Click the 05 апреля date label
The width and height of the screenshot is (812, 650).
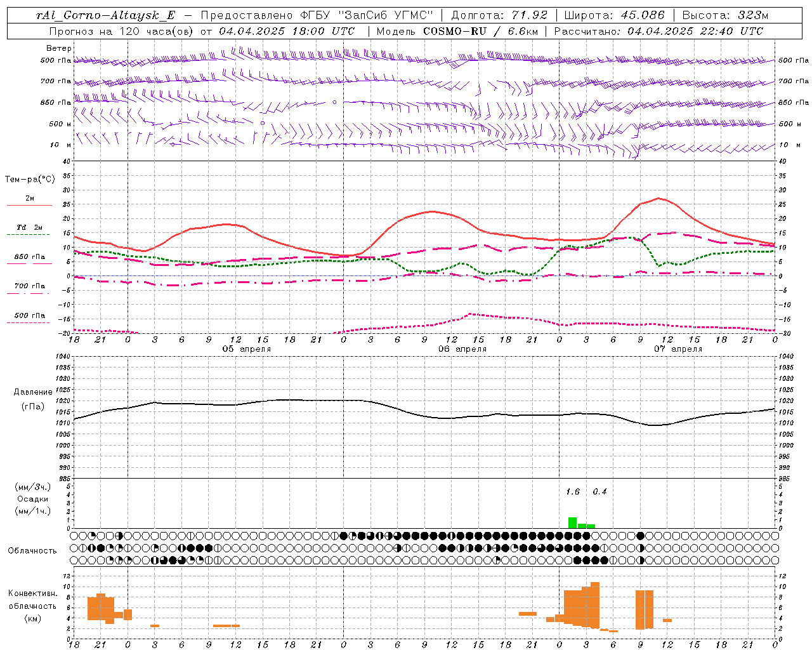[x=246, y=349]
